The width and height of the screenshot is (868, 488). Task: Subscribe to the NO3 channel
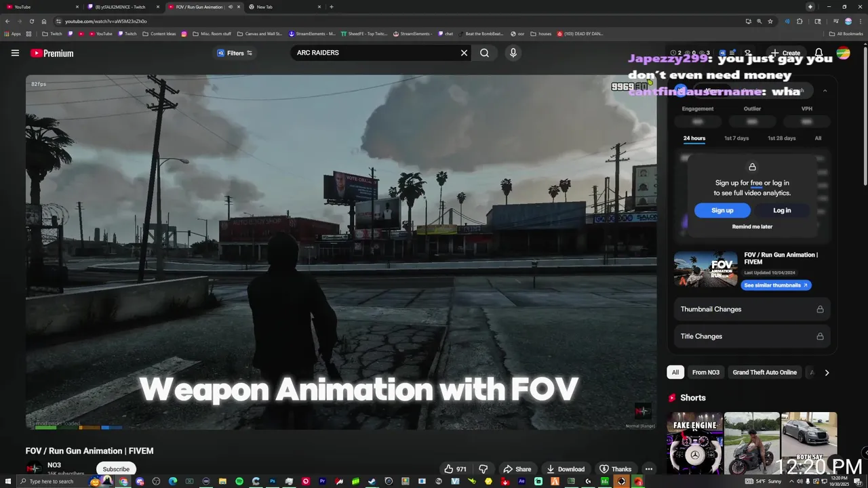tap(116, 469)
